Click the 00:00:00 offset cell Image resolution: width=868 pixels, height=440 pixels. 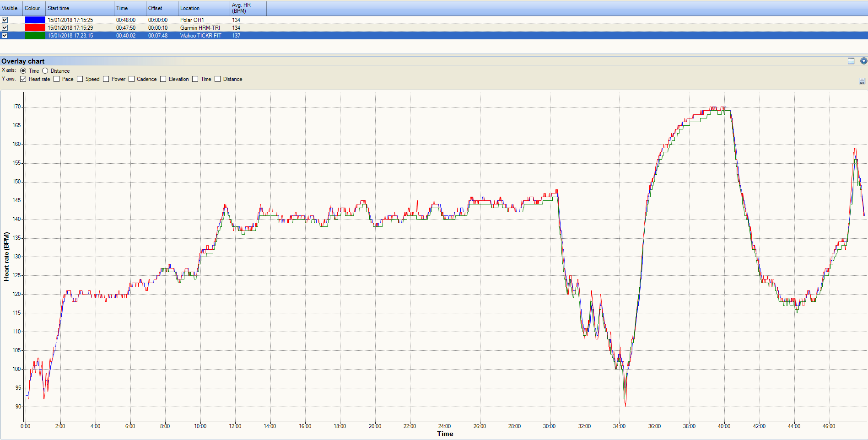click(158, 20)
